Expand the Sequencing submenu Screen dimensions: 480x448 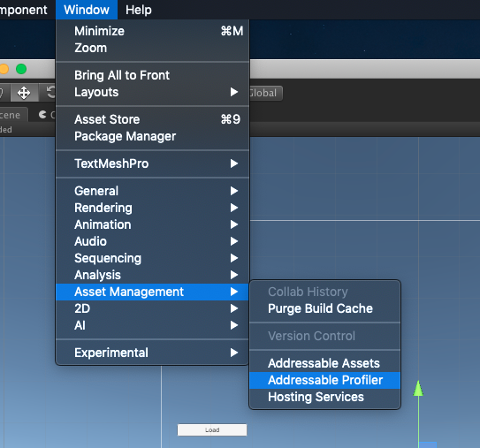[152, 258]
